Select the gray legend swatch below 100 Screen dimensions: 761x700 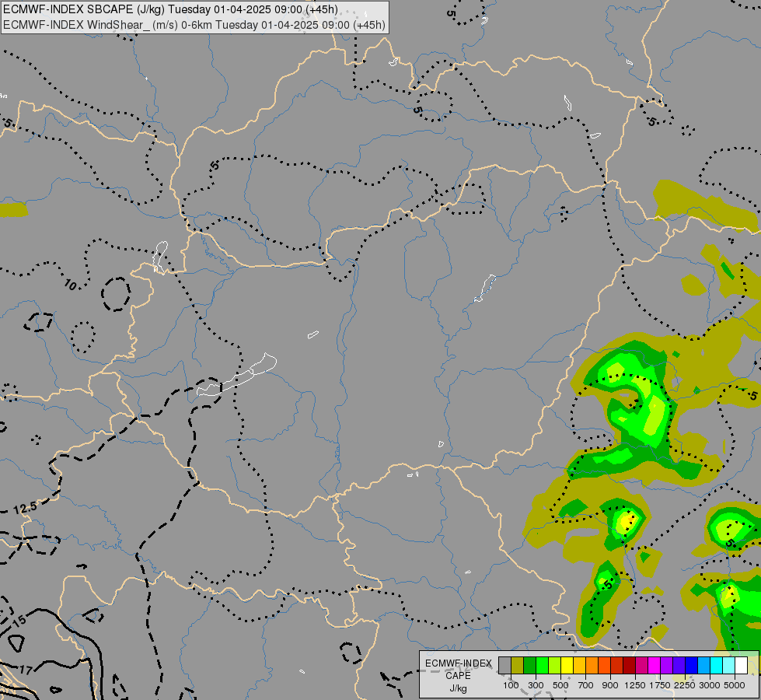pyautogui.click(x=504, y=665)
